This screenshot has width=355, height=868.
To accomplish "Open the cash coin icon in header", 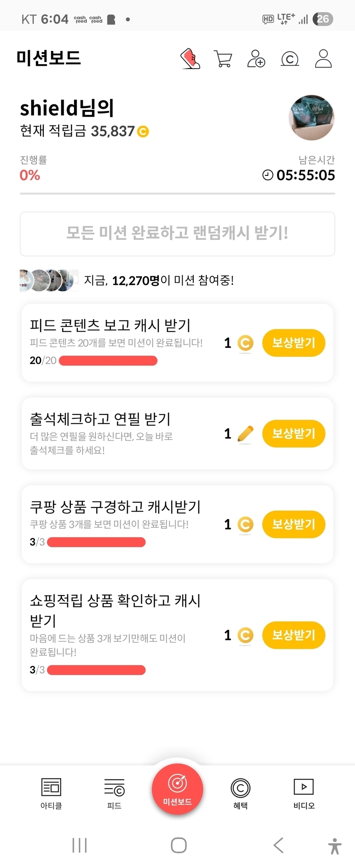I will [x=290, y=59].
